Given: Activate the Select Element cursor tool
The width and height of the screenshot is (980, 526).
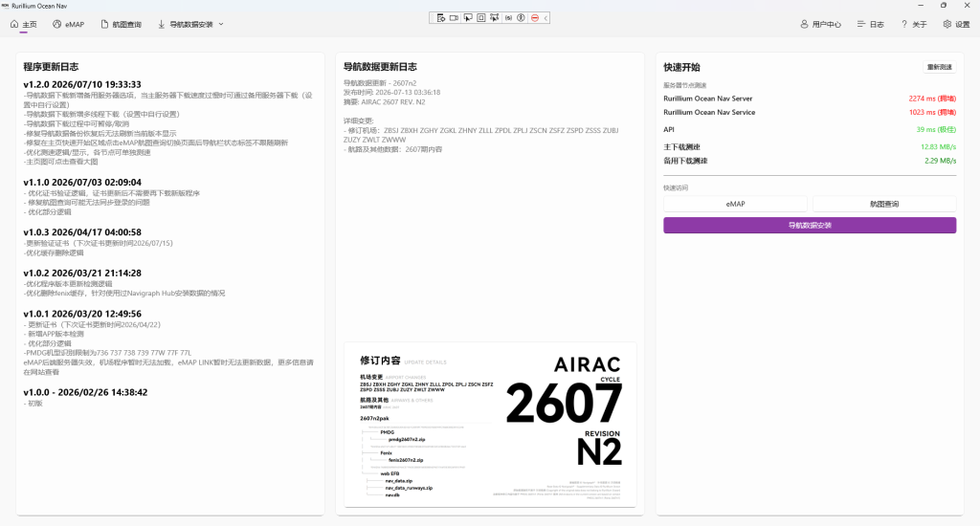Looking at the screenshot, I should click(x=467, y=18).
